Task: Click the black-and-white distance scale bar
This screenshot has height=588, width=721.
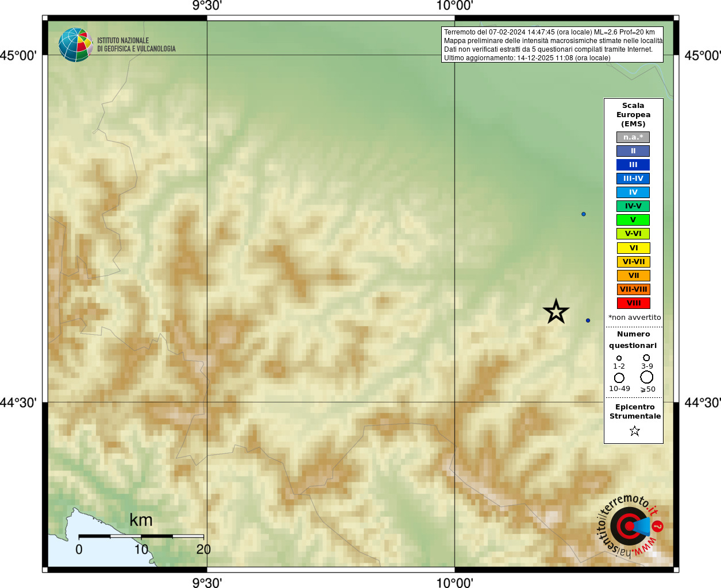Action: [x=141, y=536]
